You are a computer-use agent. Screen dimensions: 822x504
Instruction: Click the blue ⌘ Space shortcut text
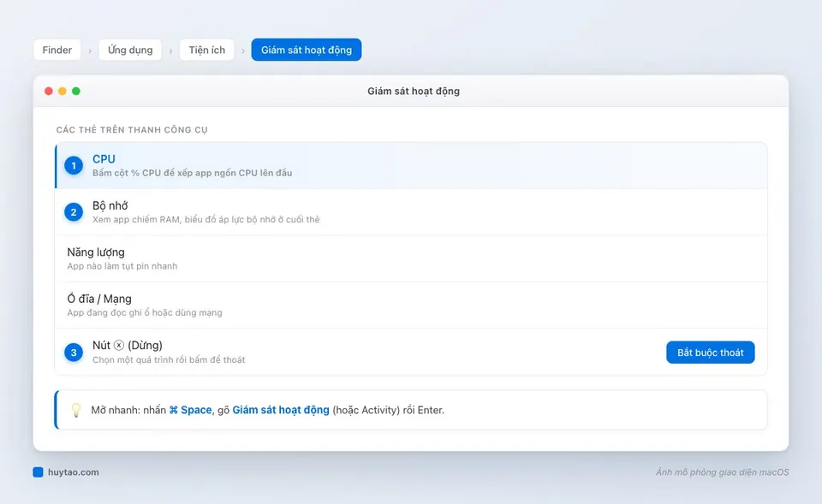click(190, 410)
